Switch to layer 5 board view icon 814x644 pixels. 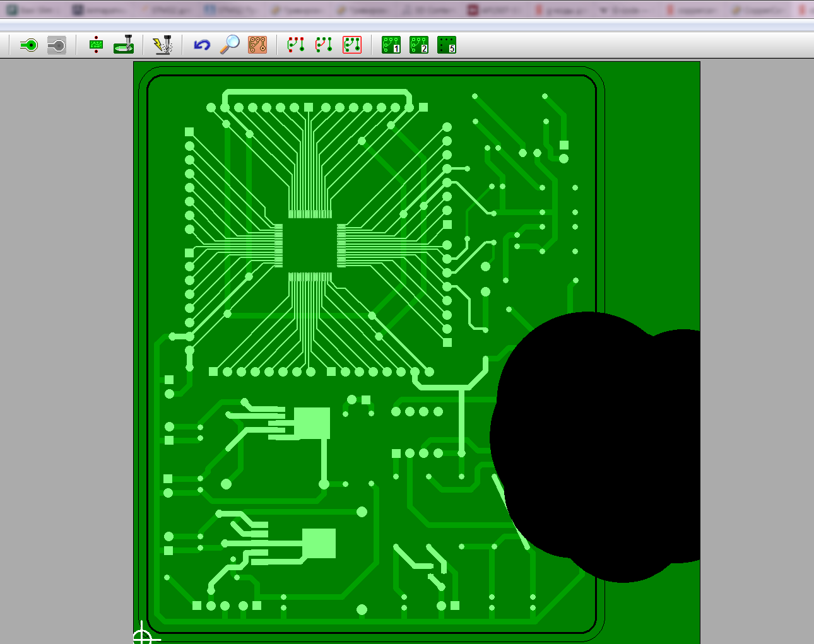click(x=447, y=45)
